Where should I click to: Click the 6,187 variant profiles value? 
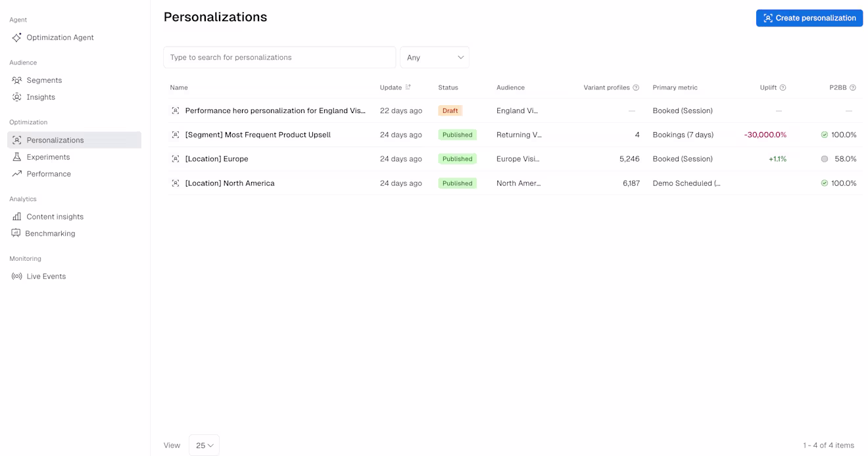tap(631, 183)
